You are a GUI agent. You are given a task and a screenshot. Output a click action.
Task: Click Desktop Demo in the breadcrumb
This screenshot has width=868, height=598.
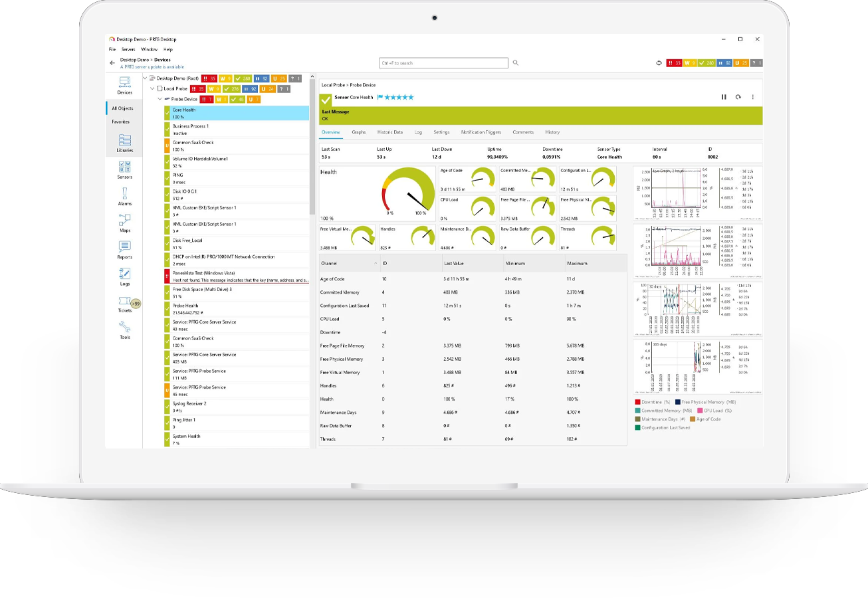pos(134,60)
